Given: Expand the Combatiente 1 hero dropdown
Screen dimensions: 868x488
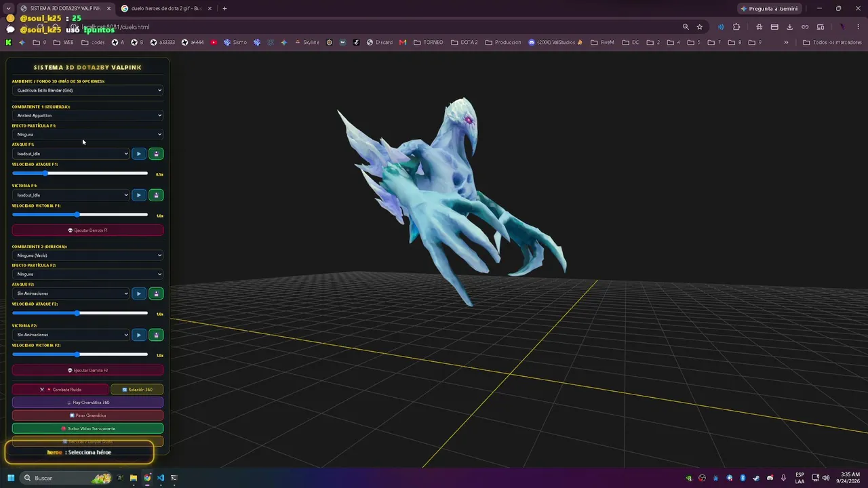Looking at the screenshot, I should point(87,115).
